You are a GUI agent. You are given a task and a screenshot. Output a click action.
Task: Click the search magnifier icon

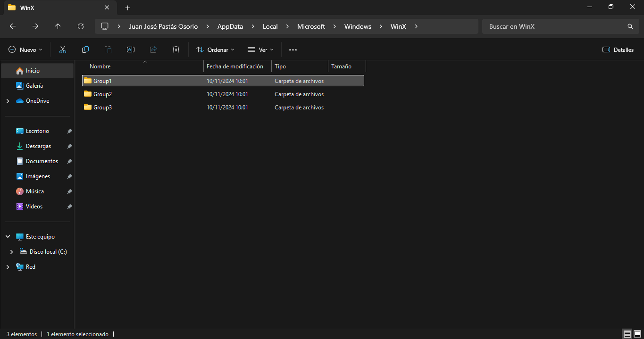630,26
